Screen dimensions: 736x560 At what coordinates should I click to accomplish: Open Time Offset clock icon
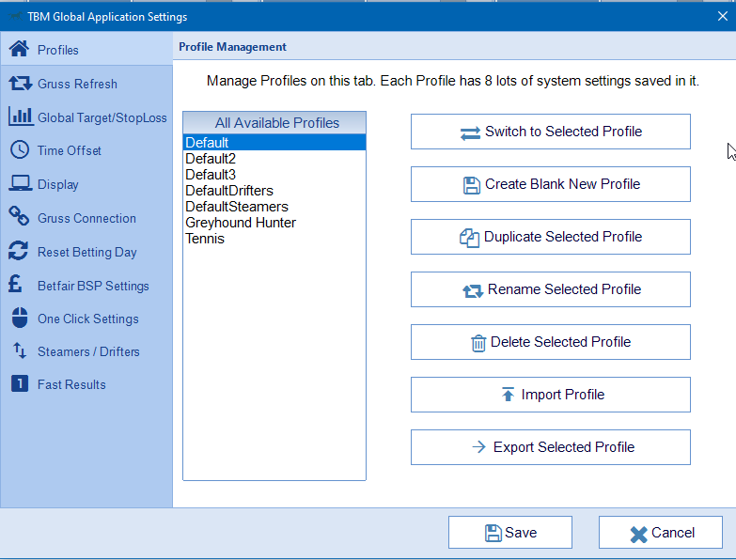tap(20, 150)
